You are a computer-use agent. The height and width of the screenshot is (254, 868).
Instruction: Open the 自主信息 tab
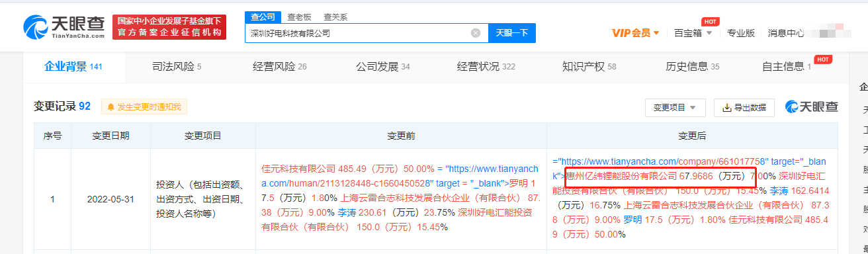(787, 66)
